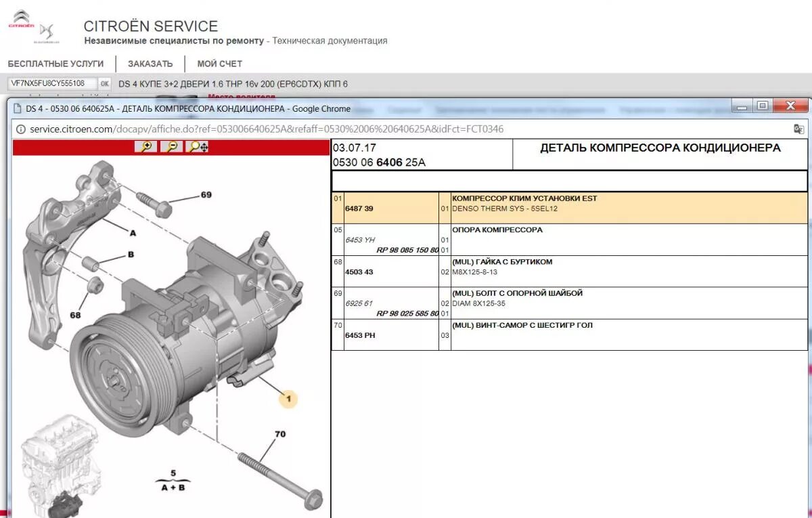The height and width of the screenshot is (518, 812).
Task: Click the date 03.07.17
Action: 354,147
